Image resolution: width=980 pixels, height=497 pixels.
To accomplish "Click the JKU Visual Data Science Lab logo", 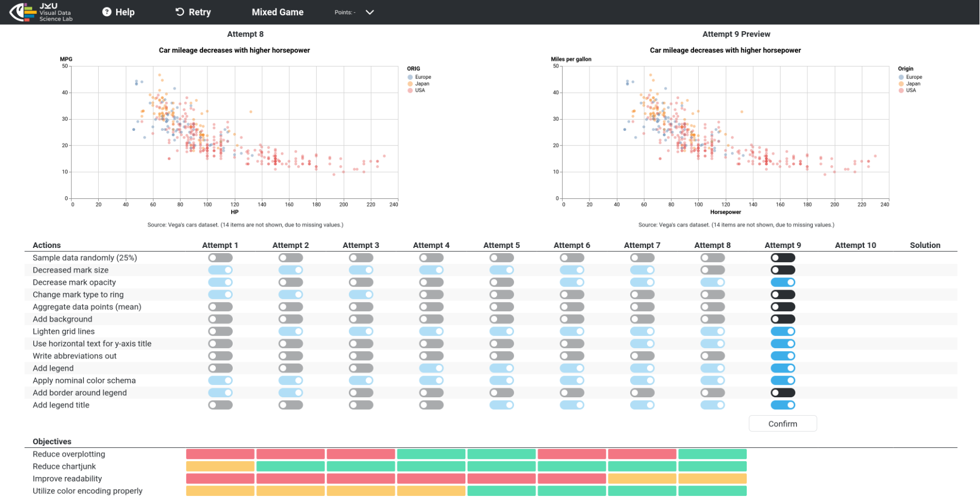I will [42, 12].
